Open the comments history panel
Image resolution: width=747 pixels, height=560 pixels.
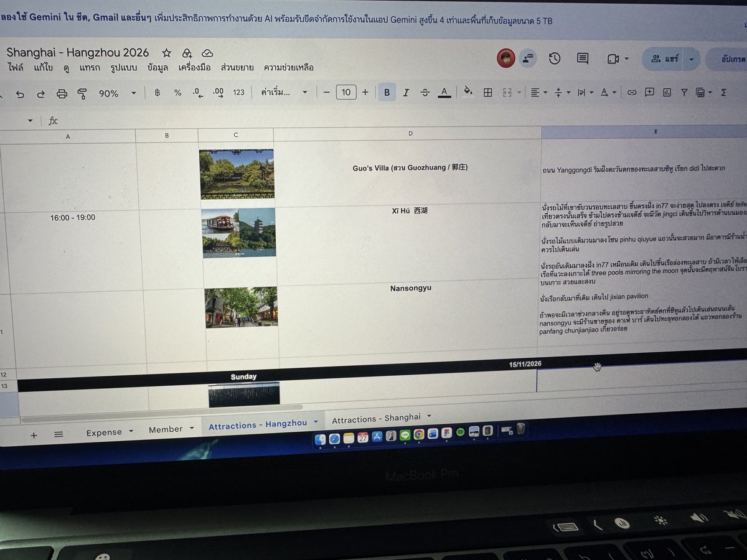click(583, 58)
